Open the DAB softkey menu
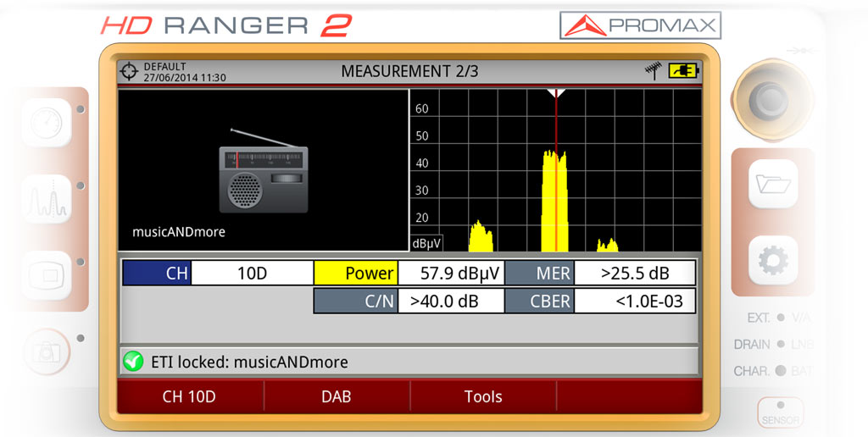The image size is (868, 437). click(337, 396)
